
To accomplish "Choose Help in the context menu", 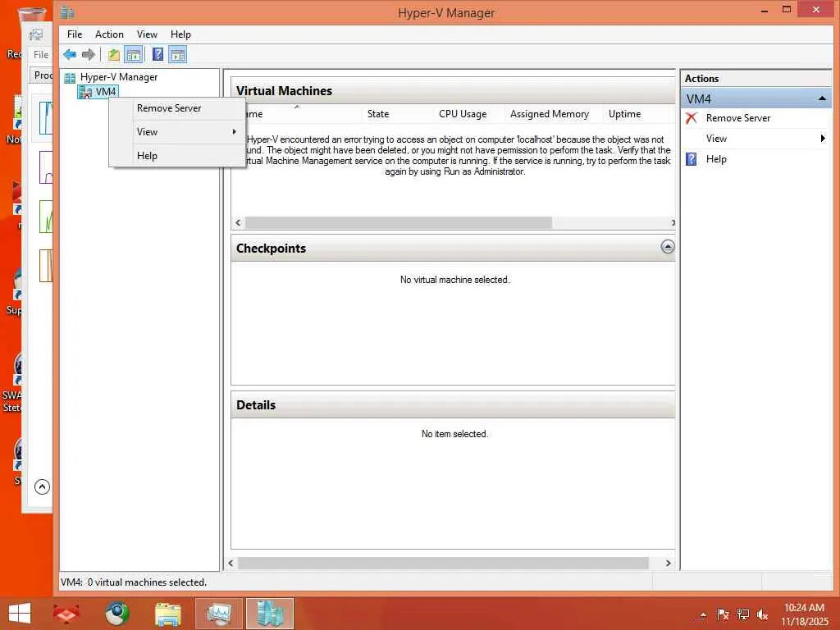I will click(x=147, y=156).
